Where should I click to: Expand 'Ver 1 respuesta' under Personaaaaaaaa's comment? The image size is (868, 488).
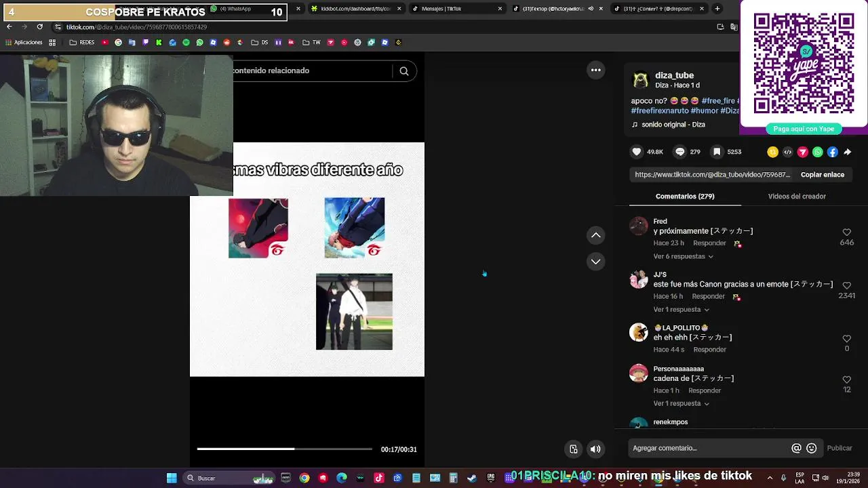(681, 404)
